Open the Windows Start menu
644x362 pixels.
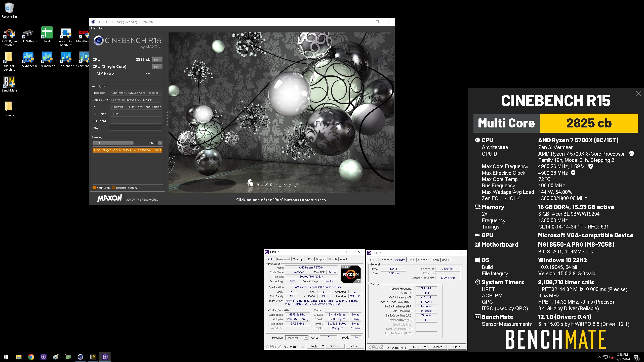pos(6,357)
